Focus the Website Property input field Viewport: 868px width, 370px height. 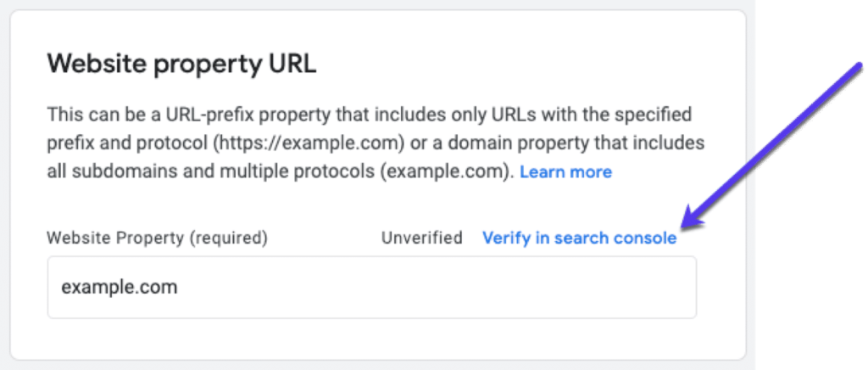[371, 288]
